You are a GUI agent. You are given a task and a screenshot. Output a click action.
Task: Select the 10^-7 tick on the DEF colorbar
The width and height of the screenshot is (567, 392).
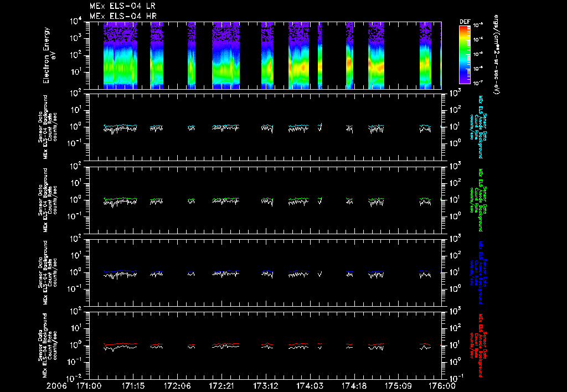[478, 83]
